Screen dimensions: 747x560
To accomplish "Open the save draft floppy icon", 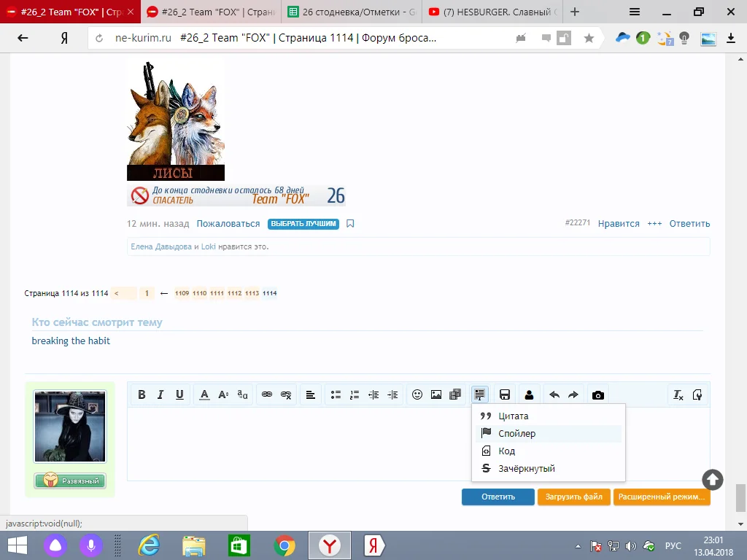I will click(505, 394).
